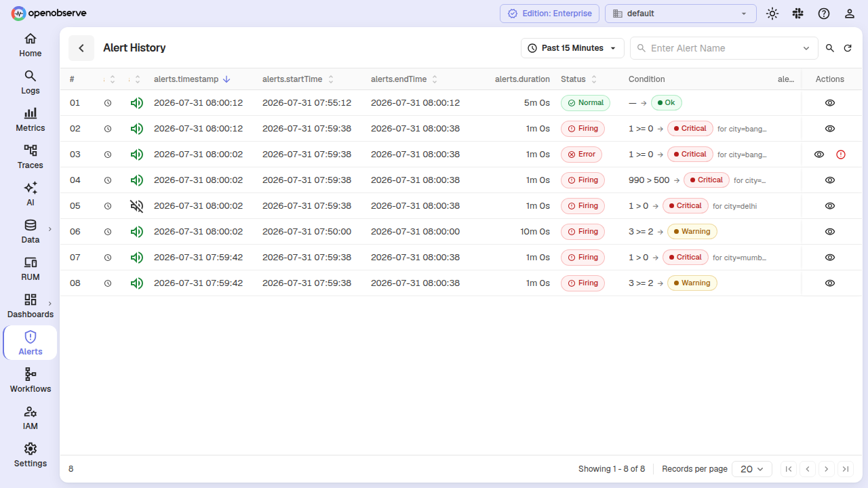
Task: Click the 'for city=delhi' condition text
Action: pos(734,206)
